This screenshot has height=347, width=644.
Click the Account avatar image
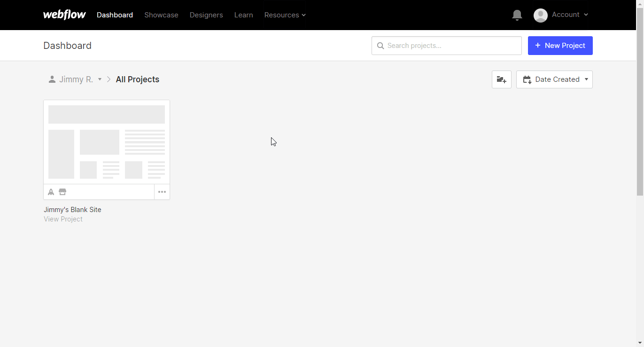coord(540,15)
